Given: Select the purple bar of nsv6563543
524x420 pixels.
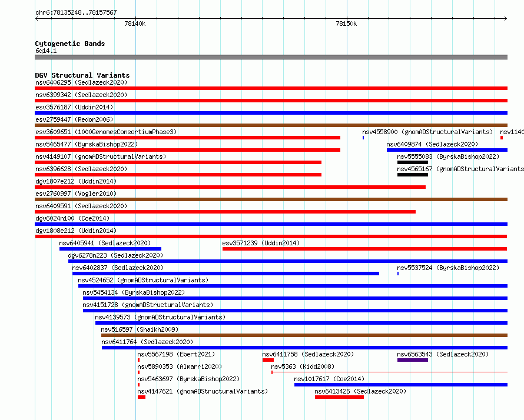Looking at the screenshot, I should [x=413, y=360].
